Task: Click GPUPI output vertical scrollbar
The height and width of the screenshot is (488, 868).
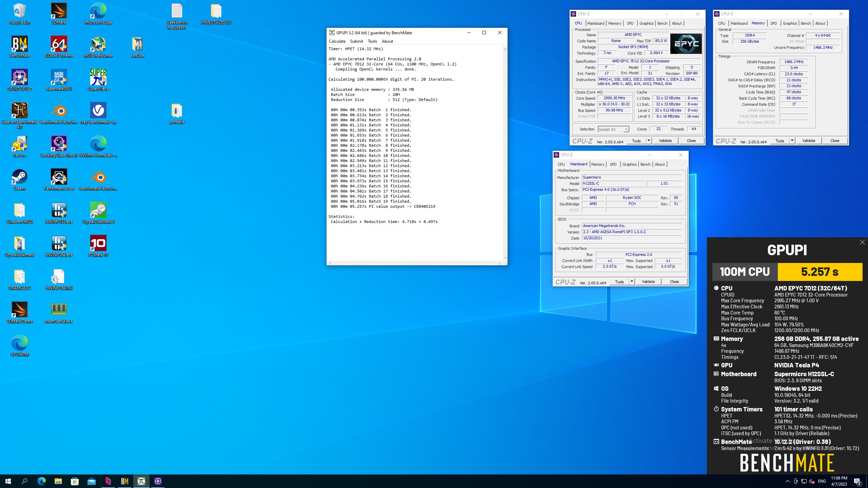Action: pos(505,154)
